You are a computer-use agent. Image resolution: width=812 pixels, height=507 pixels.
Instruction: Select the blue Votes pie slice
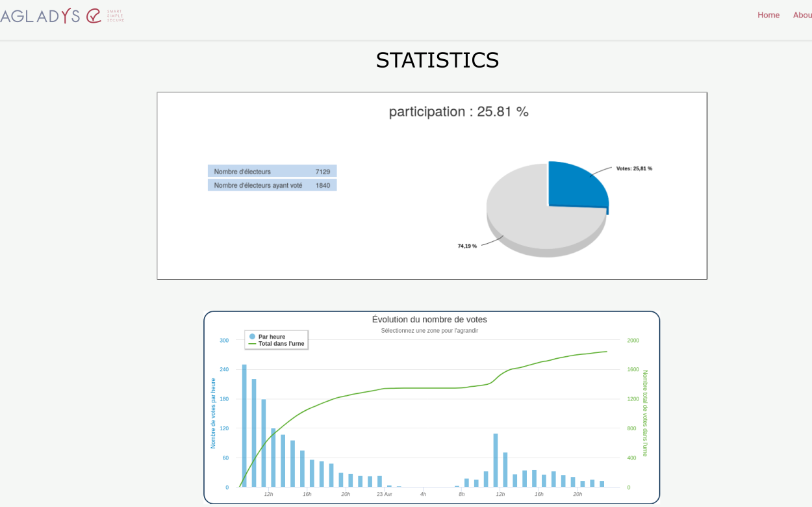(x=575, y=187)
